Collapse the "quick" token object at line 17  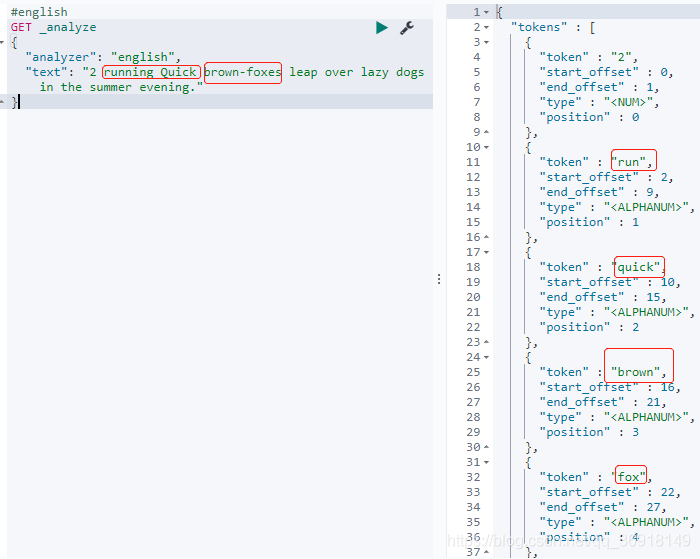pyautogui.click(x=487, y=252)
